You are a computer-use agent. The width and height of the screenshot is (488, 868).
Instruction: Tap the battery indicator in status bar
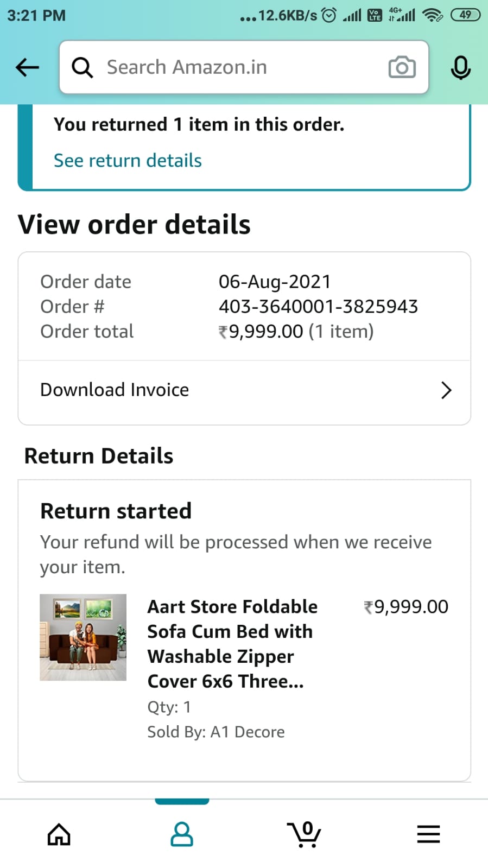[465, 15]
